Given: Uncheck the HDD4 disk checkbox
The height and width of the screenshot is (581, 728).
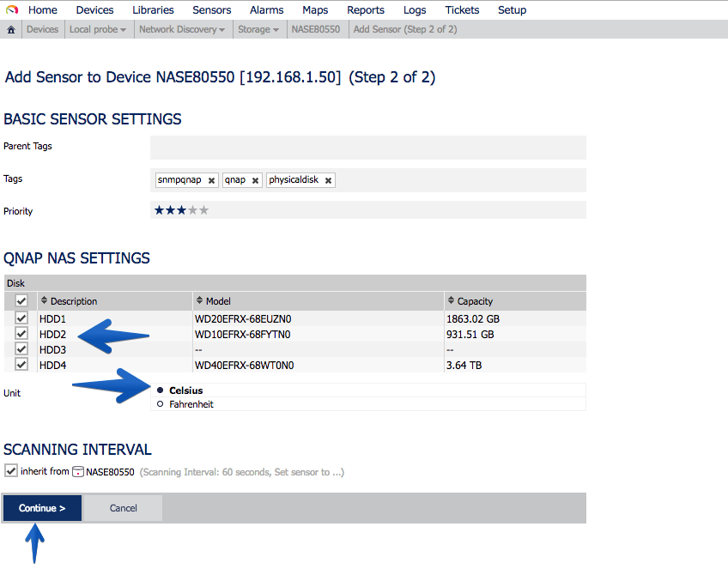Looking at the screenshot, I should click(21, 364).
